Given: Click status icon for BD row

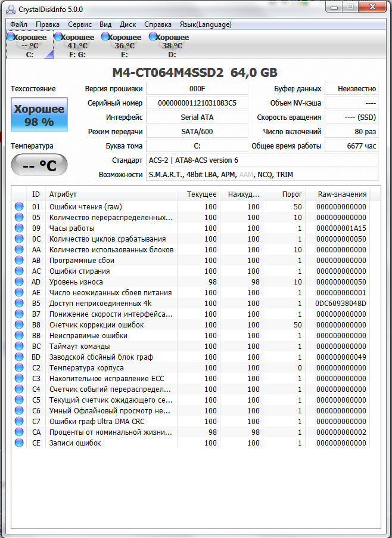Looking at the screenshot, I should coord(19,357).
